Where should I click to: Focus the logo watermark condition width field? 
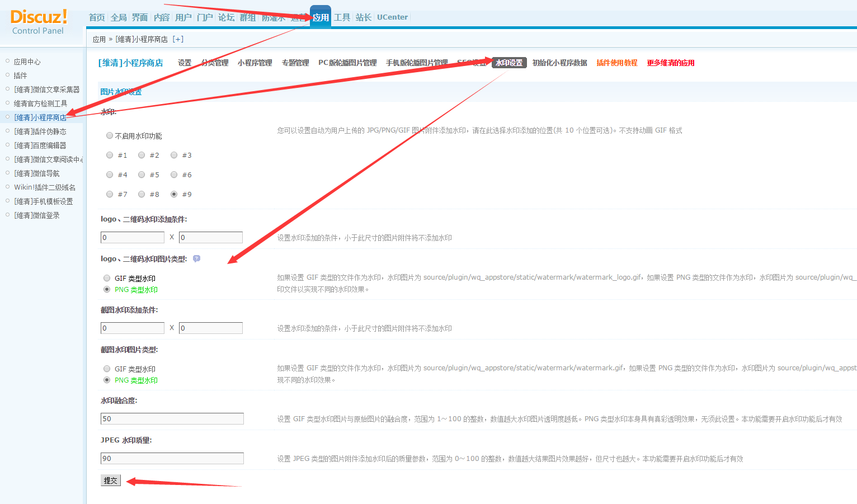click(133, 237)
